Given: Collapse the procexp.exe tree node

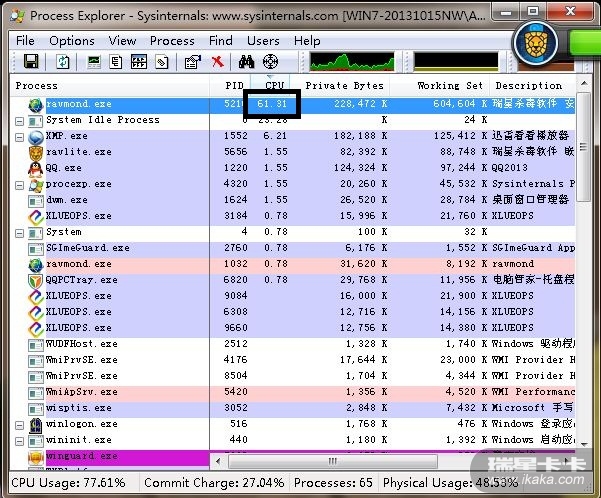Looking at the screenshot, I should pos(20,185).
